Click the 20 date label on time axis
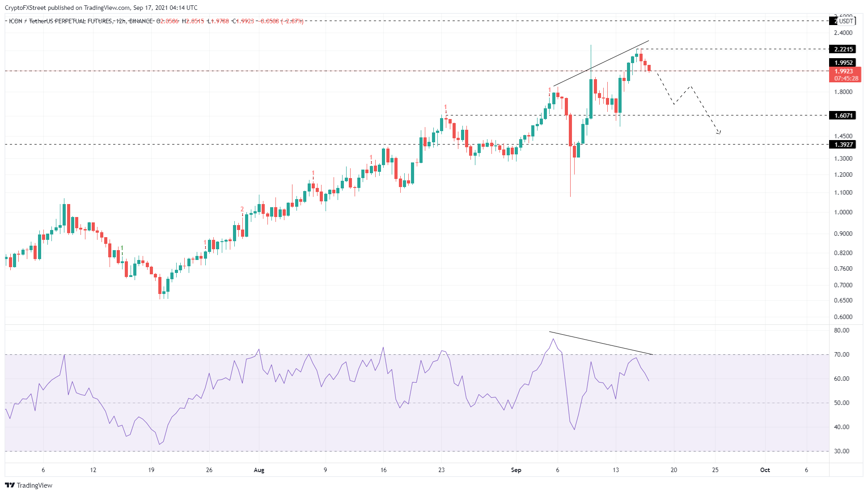This screenshot has width=868, height=494. (x=674, y=470)
